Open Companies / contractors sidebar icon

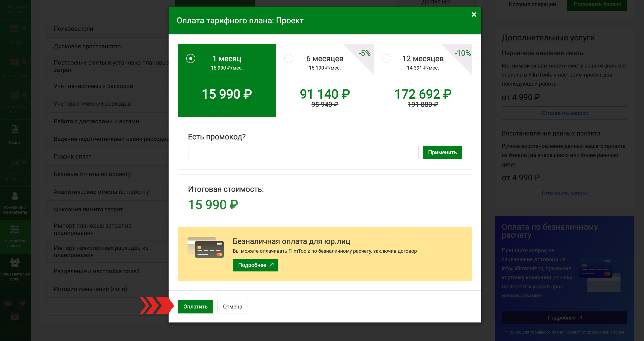tap(15, 203)
